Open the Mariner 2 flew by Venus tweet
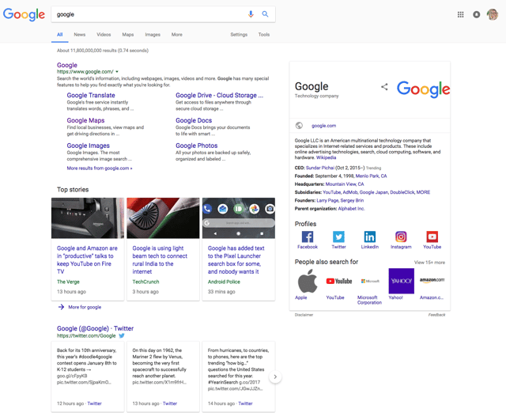Image resolution: width=506 pixels, height=420 pixels. click(163, 376)
